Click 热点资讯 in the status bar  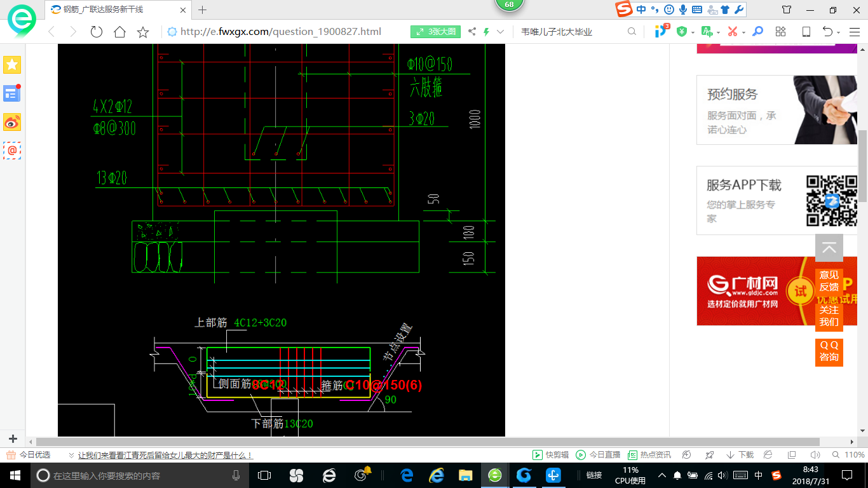[649, 455]
